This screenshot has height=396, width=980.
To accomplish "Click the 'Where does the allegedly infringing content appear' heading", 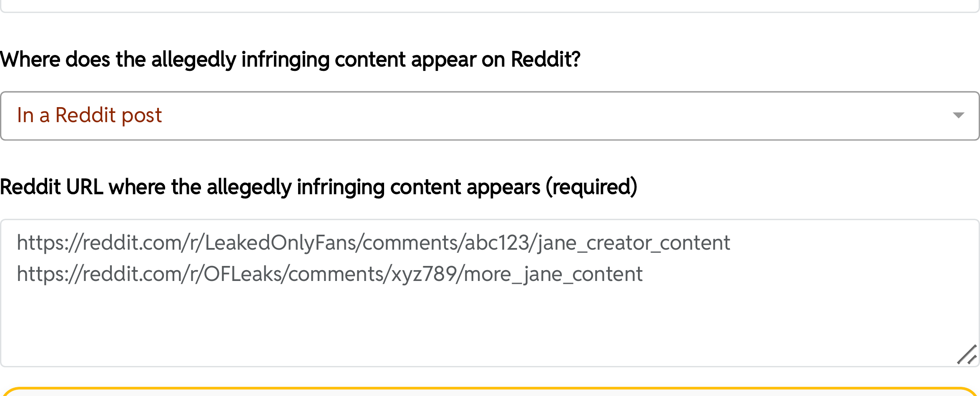I will [290, 59].
